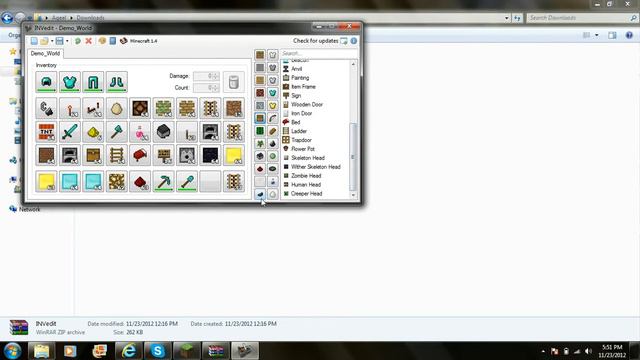
Task: Click the item Search box in INVedit
Action: (319, 53)
